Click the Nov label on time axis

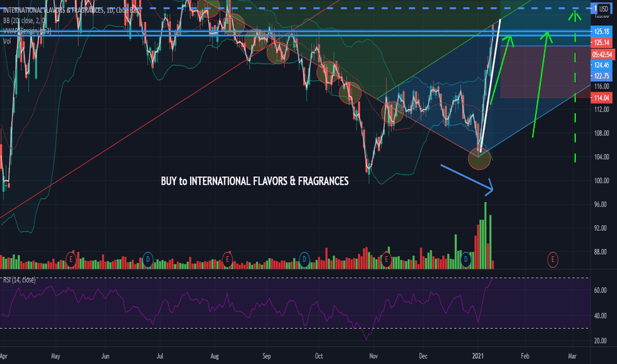(x=373, y=356)
